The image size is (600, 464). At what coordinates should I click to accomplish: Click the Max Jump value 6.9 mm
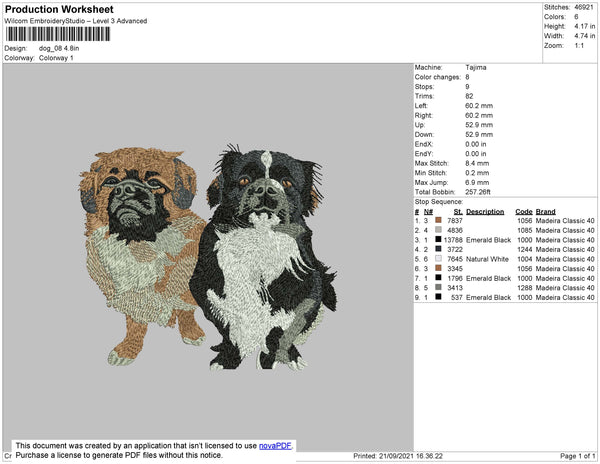point(477,182)
